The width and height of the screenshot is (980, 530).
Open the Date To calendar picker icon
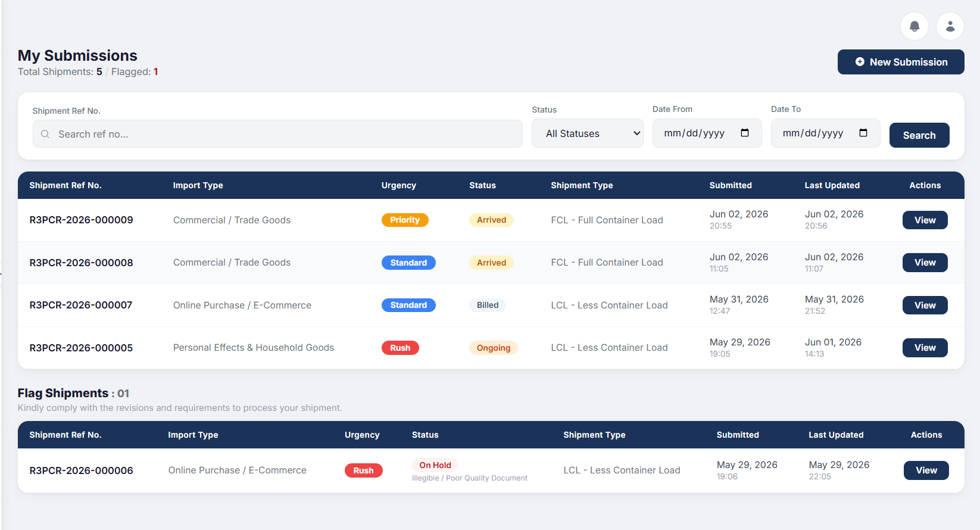point(863,133)
